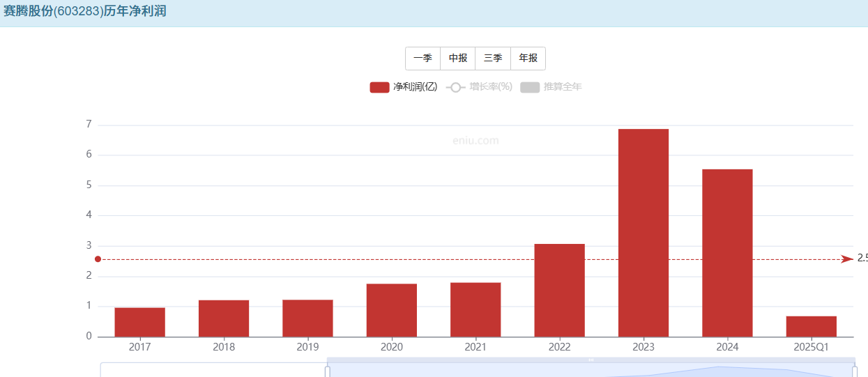868x377 pixels.
Task: Switch to the 中报 tab
Action: point(458,59)
